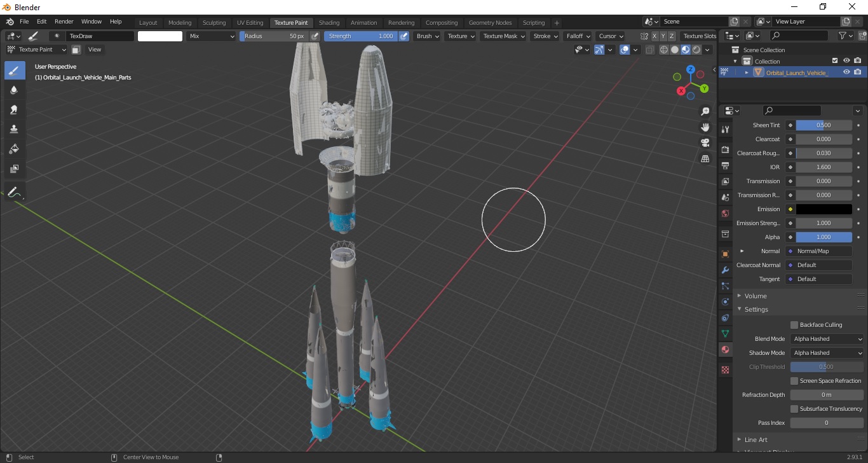Open Object Data properties tab icon
868x463 pixels.
tap(725, 333)
